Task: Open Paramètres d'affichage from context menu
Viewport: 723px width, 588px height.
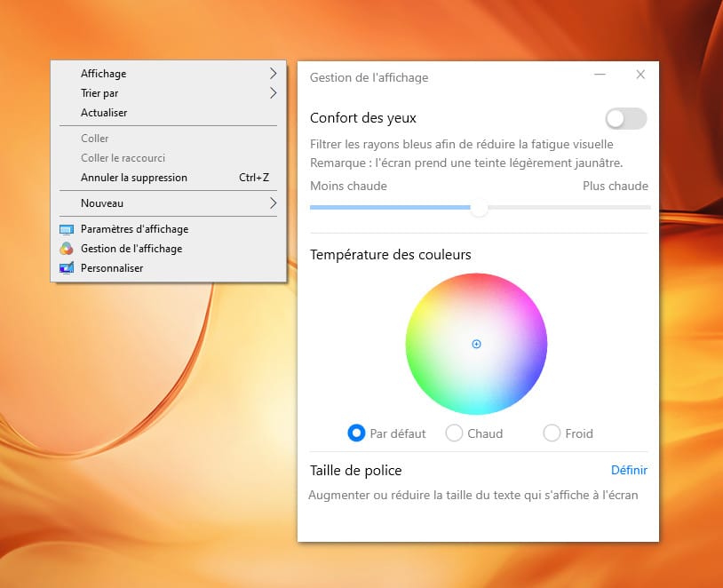Action: (168, 229)
